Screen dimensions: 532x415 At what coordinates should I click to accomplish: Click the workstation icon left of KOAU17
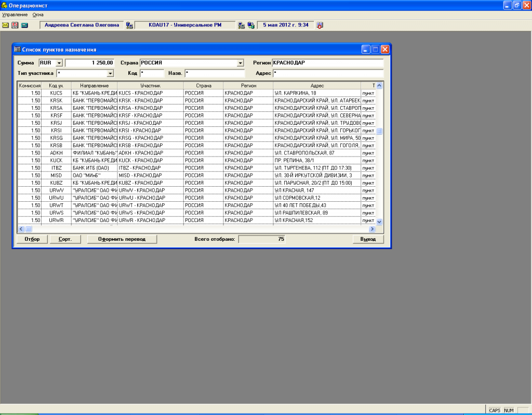point(129,25)
